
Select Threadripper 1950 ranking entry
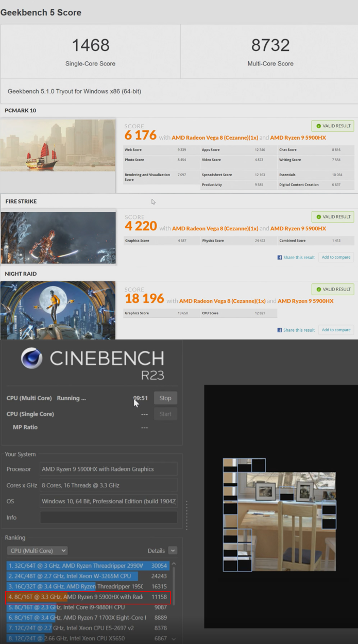point(89,586)
